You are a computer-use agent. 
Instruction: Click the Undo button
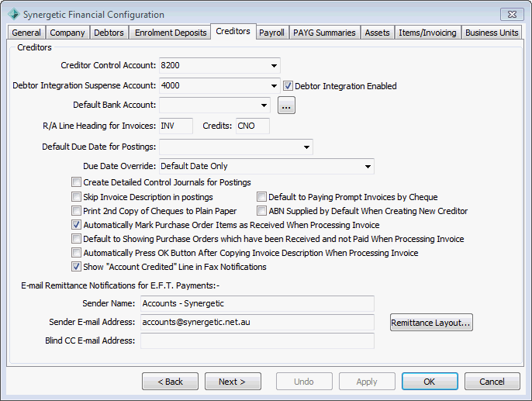point(304,382)
